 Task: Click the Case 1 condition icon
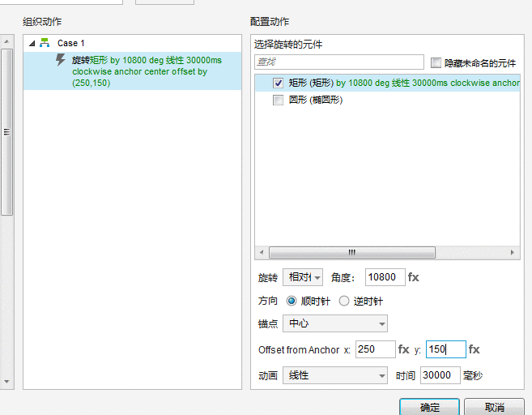45,43
